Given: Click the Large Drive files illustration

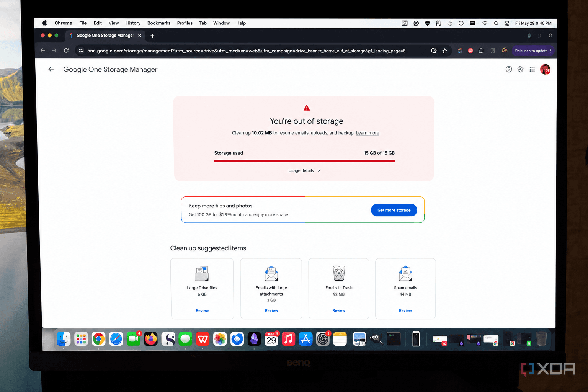Looking at the screenshot, I should [x=202, y=273].
